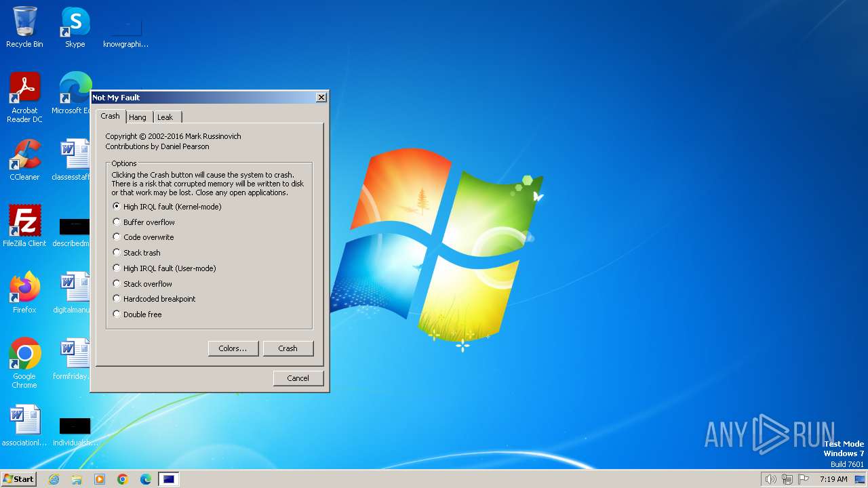Select High IRQL fault (User-mode) option

tap(164, 268)
